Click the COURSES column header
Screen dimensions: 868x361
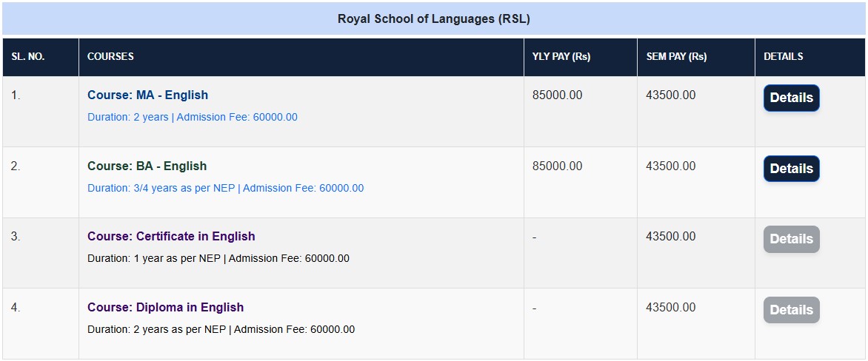(110, 57)
